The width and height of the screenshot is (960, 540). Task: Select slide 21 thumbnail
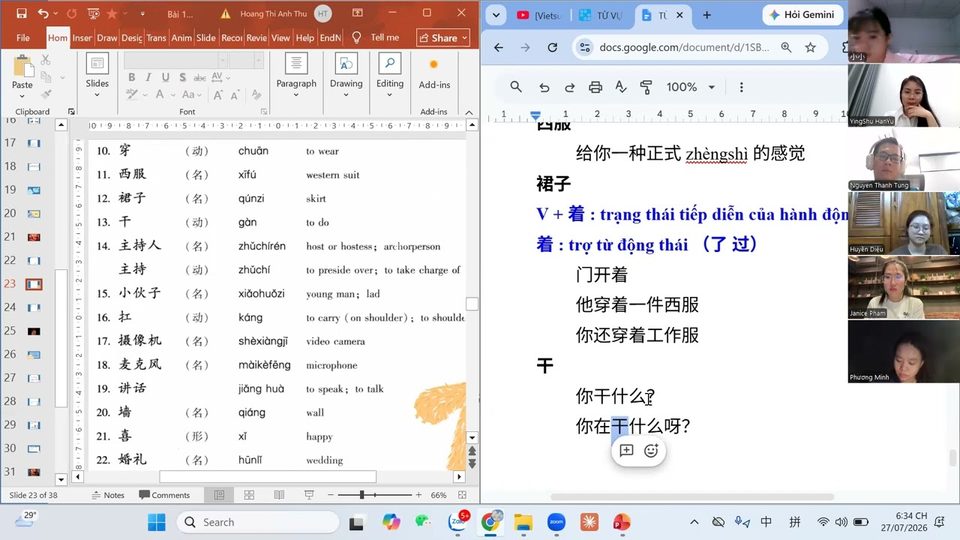[34, 237]
